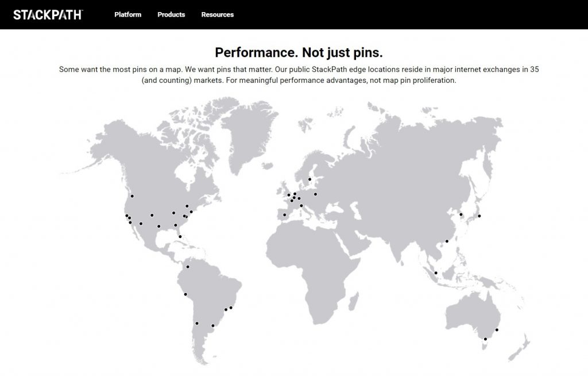Select the map pin in Florida

[x=180, y=236]
